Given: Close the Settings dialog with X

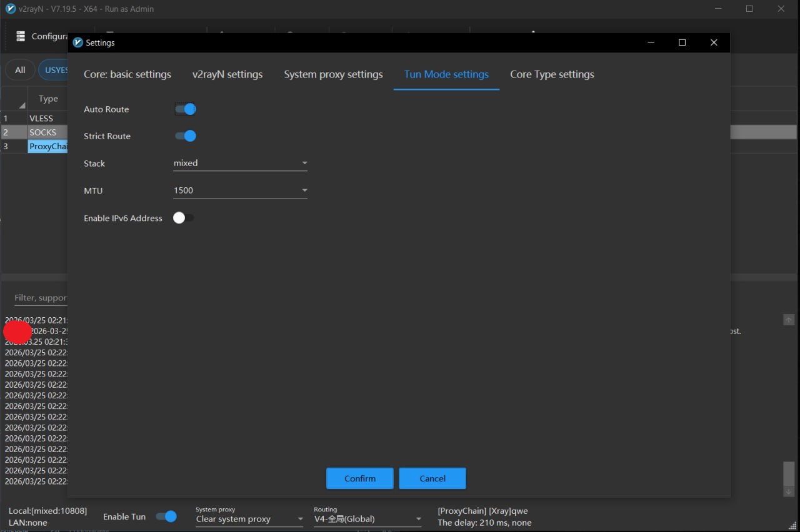Looking at the screenshot, I should [714, 42].
